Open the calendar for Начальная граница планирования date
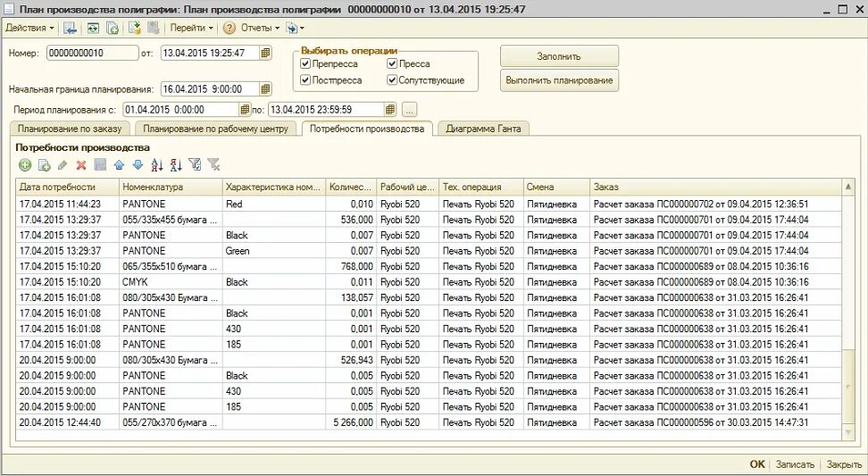 tap(266, 89)
